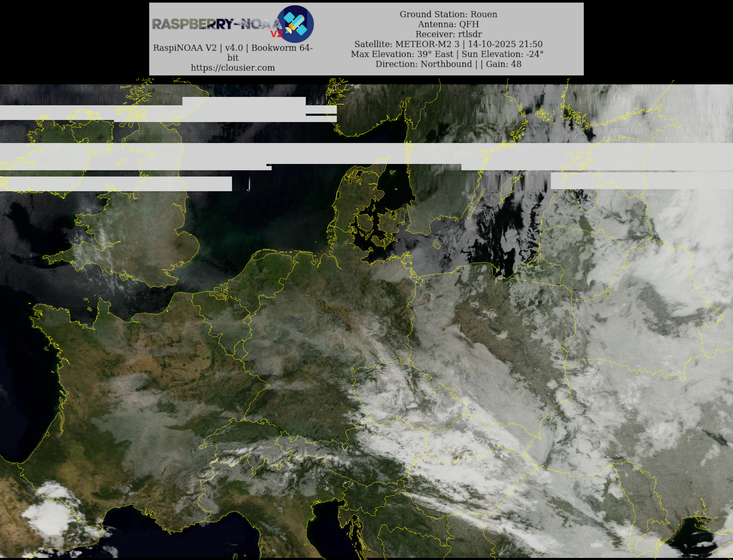This screenshot has width=733, height=560.
Task: Click the 'Antenna: QFH' label
Action: (x=448, y=24)
